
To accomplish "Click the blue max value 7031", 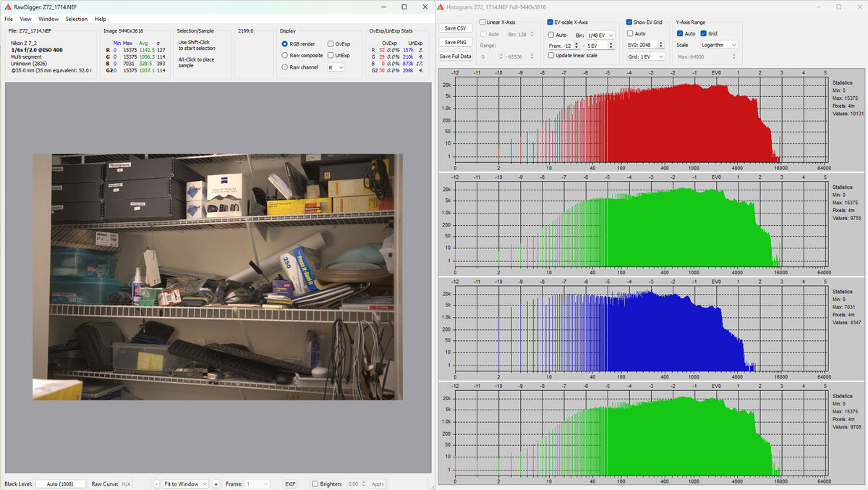I will point(130,64).
